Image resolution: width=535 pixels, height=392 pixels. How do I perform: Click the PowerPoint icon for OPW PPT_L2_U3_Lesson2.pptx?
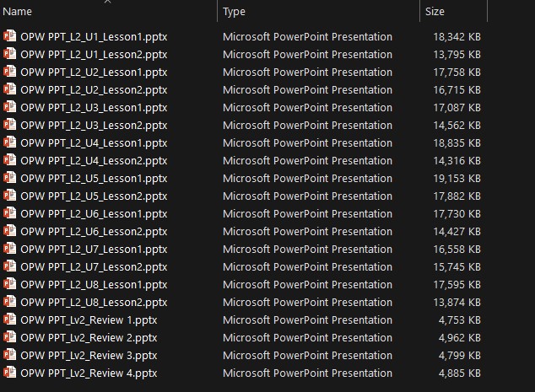(x=9, y=125)
